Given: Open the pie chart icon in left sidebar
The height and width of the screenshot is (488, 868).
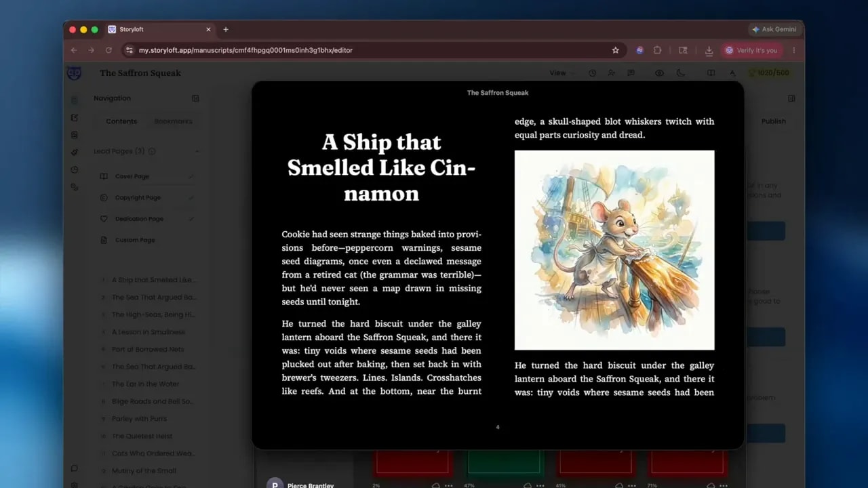Looking at the screenshot, I should point(75,169).
